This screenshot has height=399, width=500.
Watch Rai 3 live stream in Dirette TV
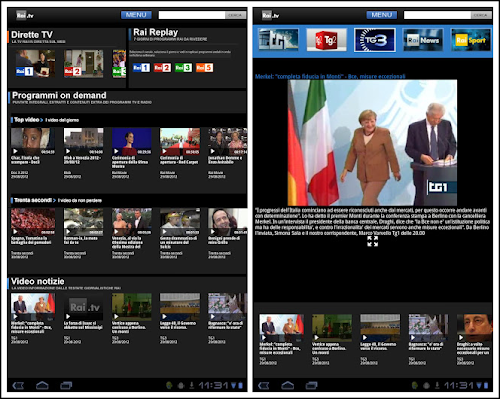(119, 64)
